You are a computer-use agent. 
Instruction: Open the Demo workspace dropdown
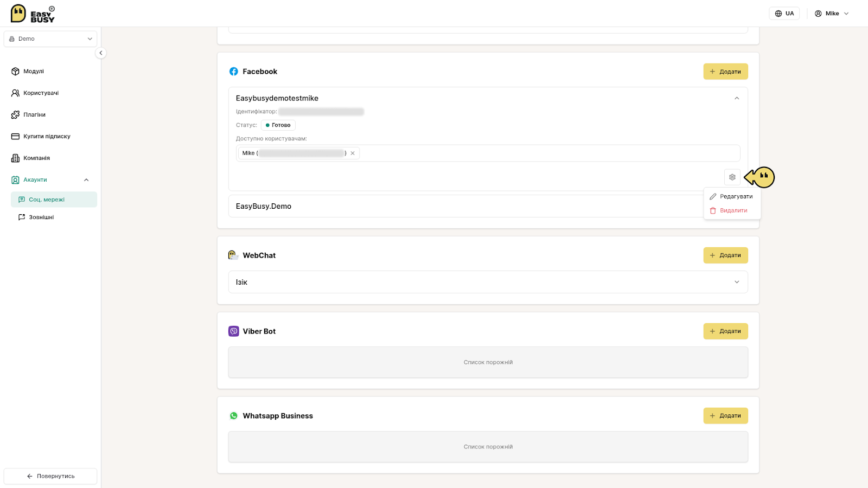click(50, 39)
